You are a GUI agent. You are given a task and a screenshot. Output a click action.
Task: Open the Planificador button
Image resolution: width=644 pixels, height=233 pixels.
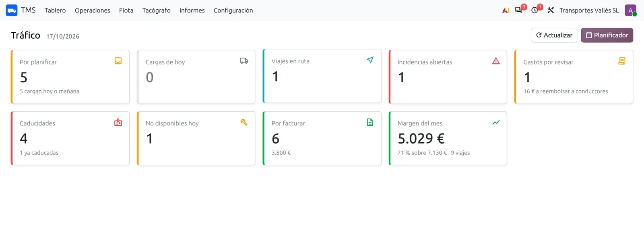point(607,35)
